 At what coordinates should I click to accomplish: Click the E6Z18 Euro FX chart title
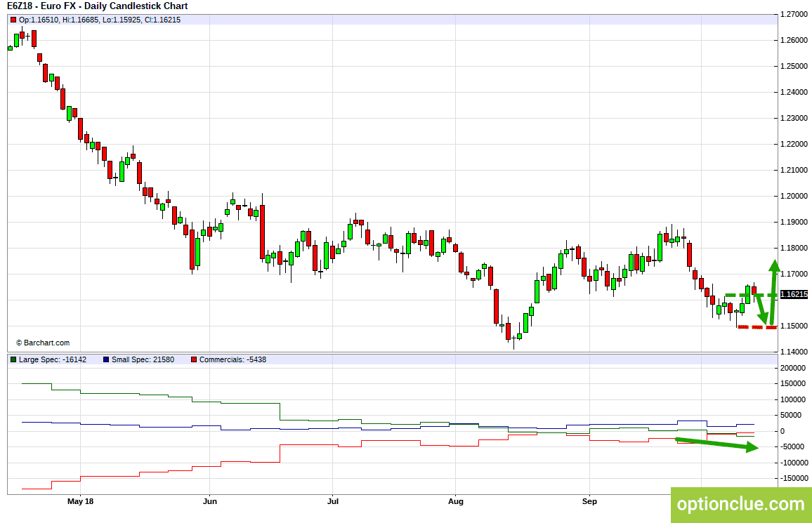tap(97, 6)
